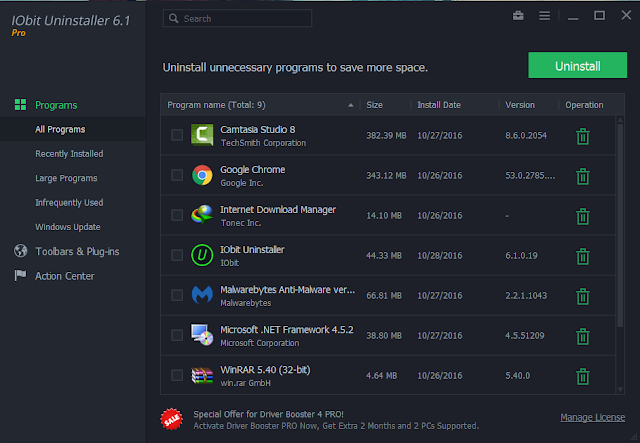Click the globe icon for Toolbars & Plug-ins
Image resolution: width=640 pixels, height=443 pixels.
click(x=20, y=251)
